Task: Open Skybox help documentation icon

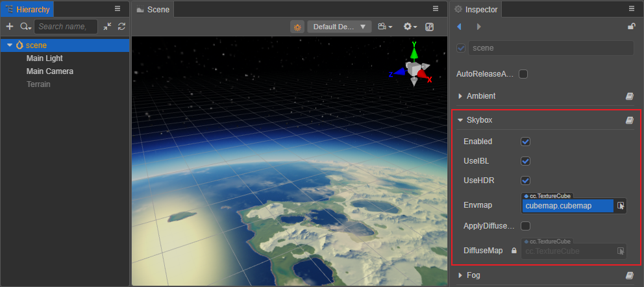Action: tap(630, 120)
